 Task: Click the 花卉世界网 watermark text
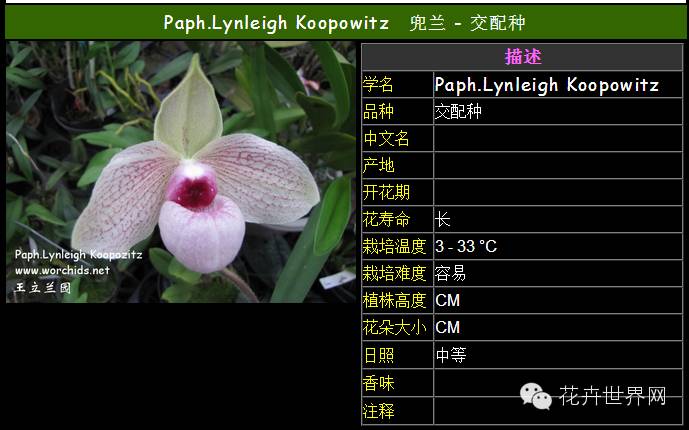[x=612, y=397]
